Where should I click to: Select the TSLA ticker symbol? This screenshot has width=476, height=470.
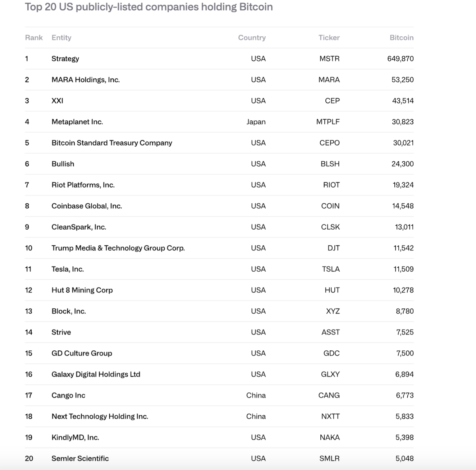pos(330,269)
